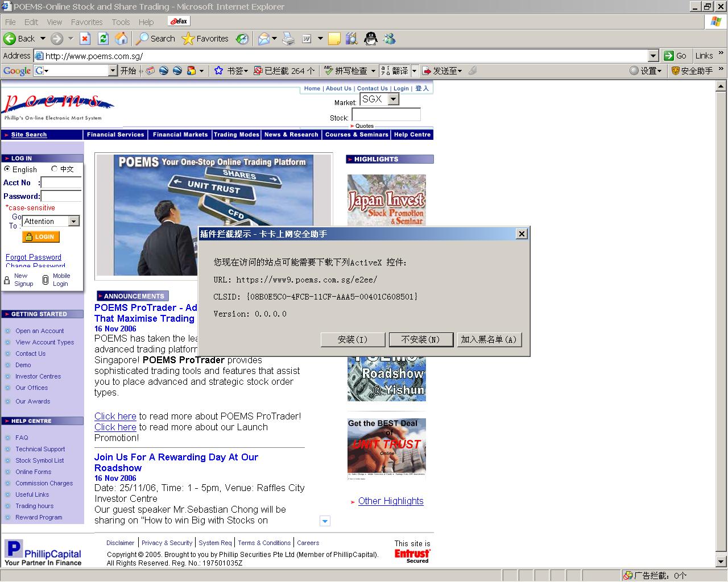
Task: Open Trading Modes nav tab
Action: click(237, 135)
